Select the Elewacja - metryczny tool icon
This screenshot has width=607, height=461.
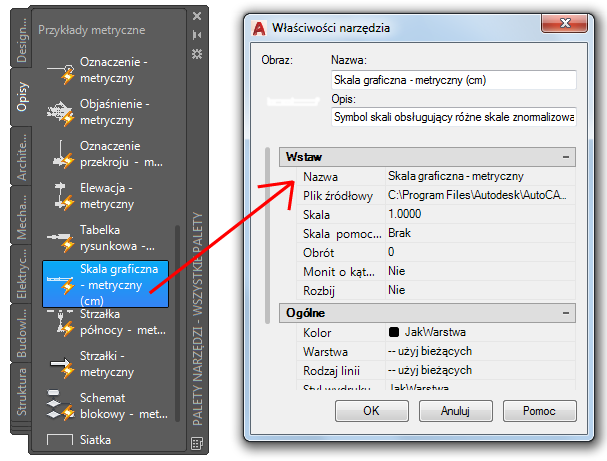pos(63,197)
